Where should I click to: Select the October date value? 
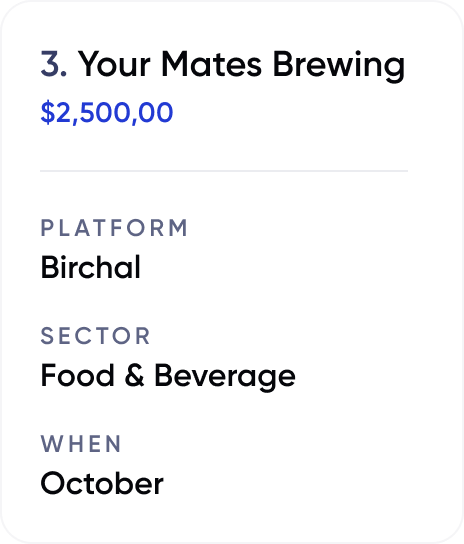coord(102,483)
